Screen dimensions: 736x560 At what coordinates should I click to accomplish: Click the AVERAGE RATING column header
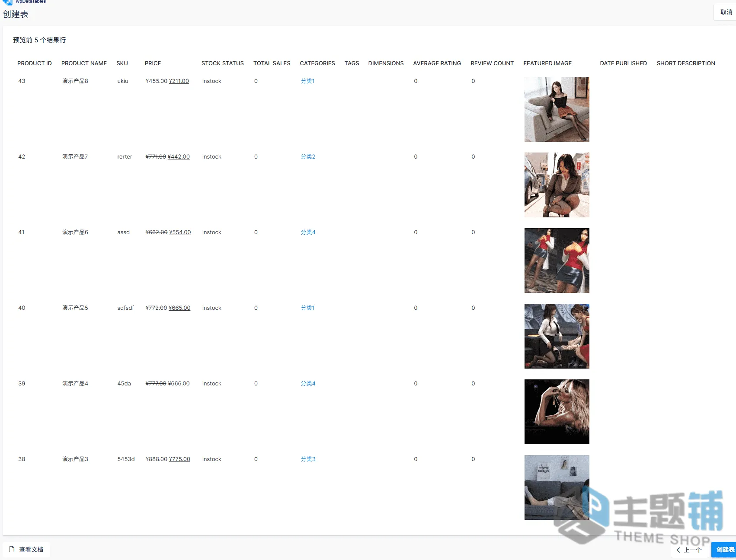pos(437,63)
